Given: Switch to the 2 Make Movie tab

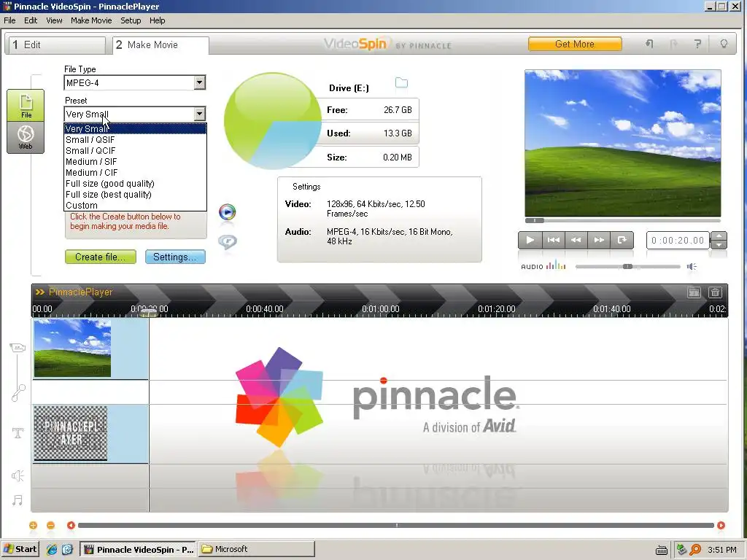Looking at the screenshot, I should pyautogui.click(x=160, y=44).
